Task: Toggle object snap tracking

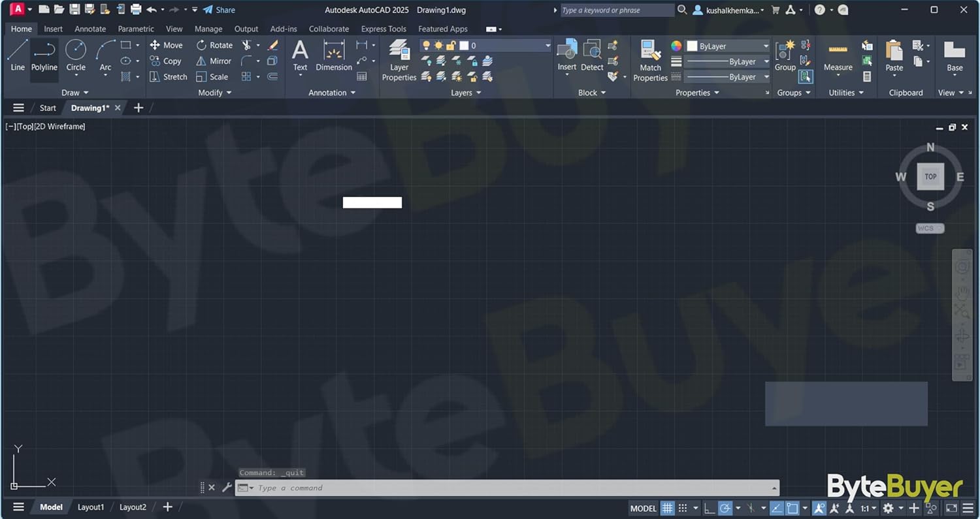Action: pos(777,508)
